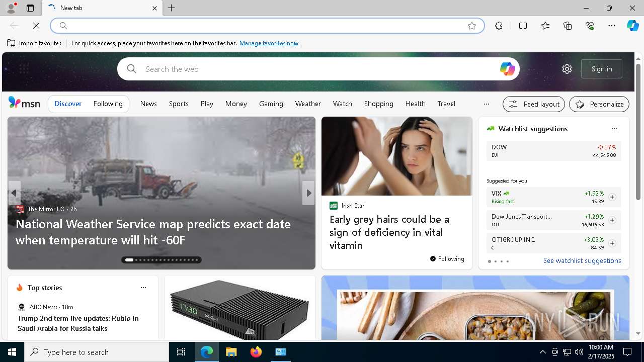Open Watch category
Viewport: 644px width, 362px height.
click(x=342, y=104)
